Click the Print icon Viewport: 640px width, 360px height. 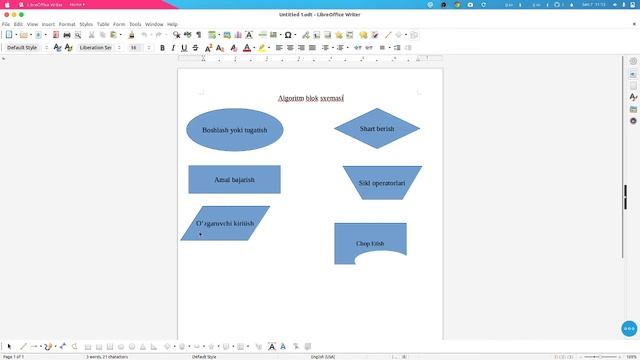(x=67, y=35)
